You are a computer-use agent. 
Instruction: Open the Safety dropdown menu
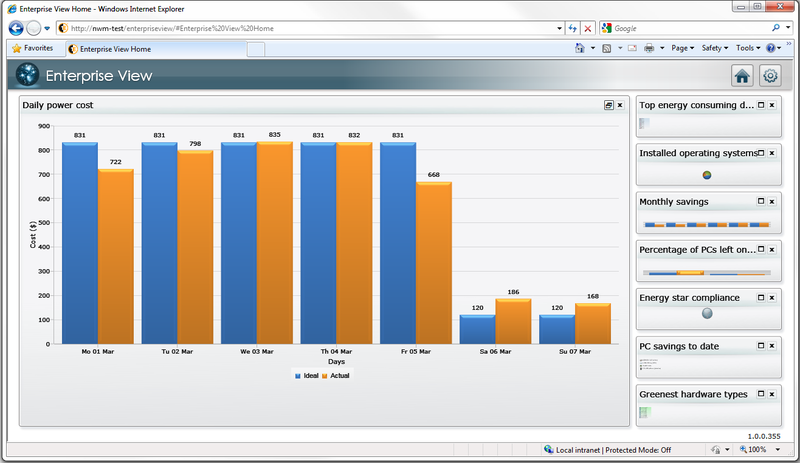714,48
